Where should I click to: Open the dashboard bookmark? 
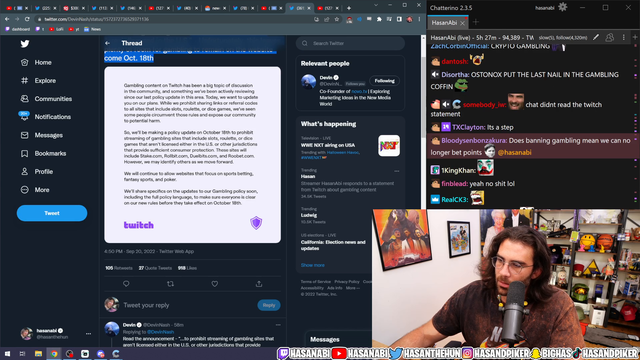tap(17, 29)
